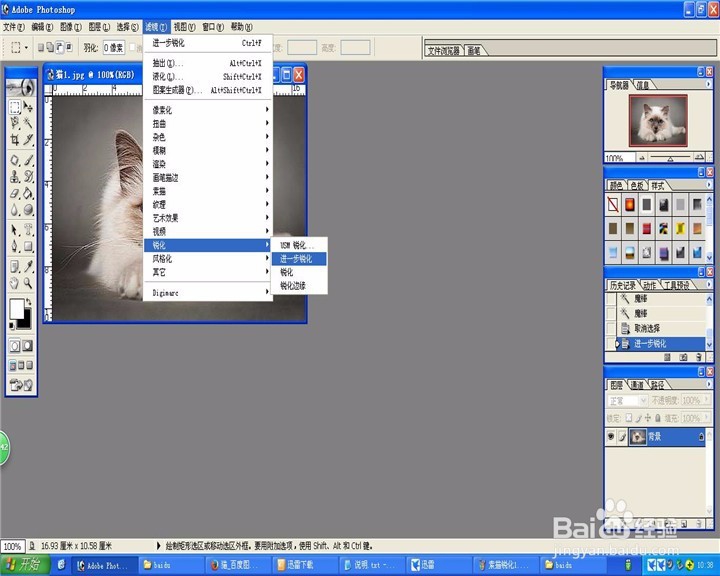This screenshot has width=720, height=576.
Task: Select the Notes tool
Action: [x=15, y=266]
